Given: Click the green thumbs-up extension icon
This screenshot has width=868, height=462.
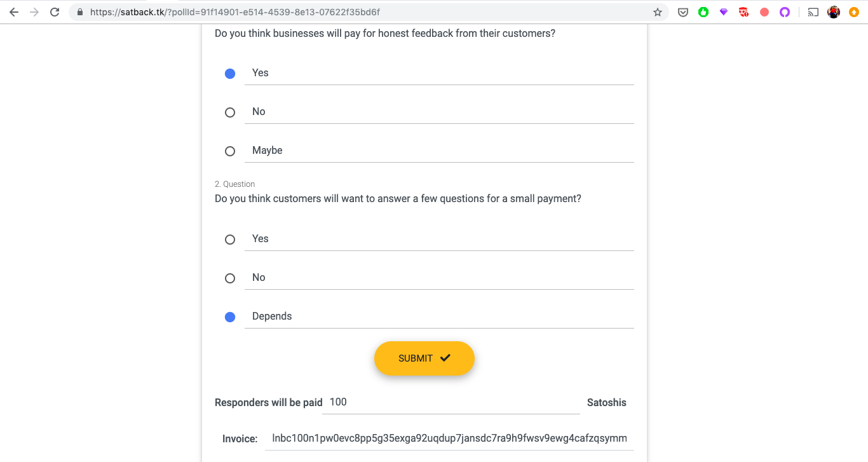Looking at the screenshot, I should pos(703,12).
